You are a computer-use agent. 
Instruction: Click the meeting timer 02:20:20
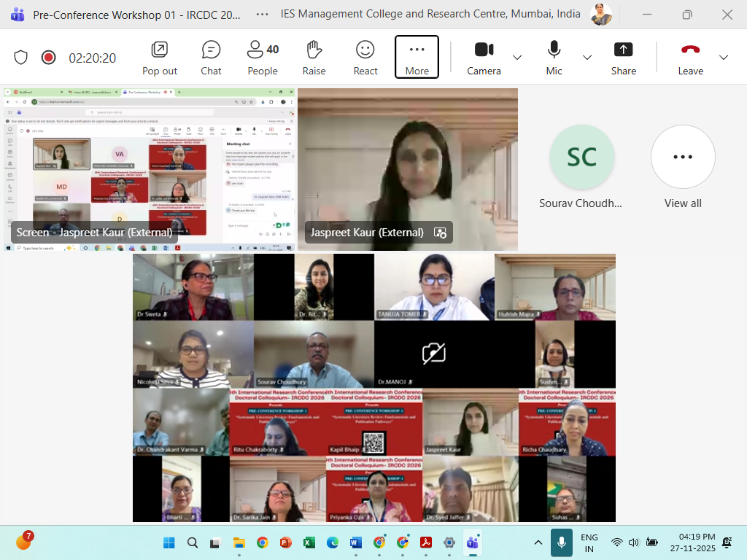(x=93, y=58)
